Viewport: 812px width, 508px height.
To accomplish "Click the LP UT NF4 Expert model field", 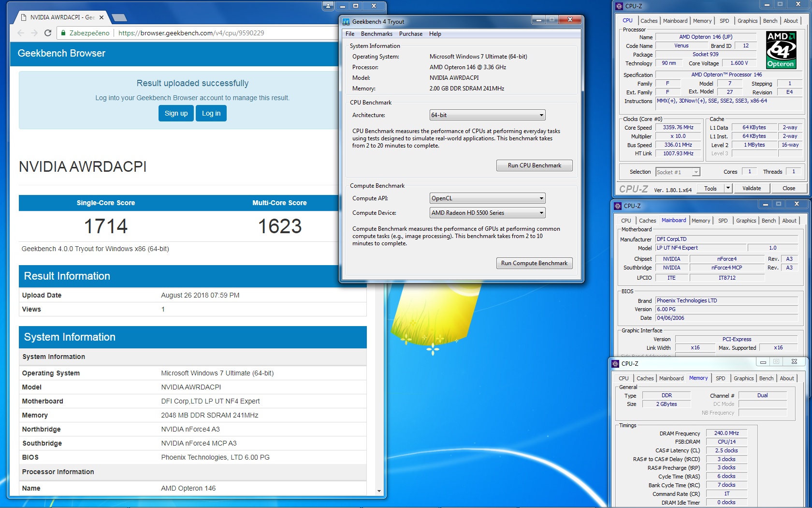I will pos(701,248).
